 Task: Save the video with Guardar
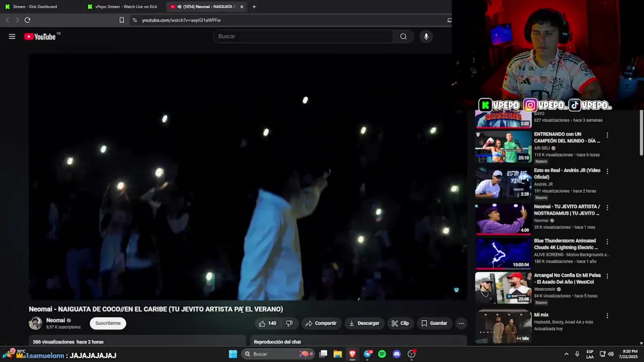coord(434,323)
